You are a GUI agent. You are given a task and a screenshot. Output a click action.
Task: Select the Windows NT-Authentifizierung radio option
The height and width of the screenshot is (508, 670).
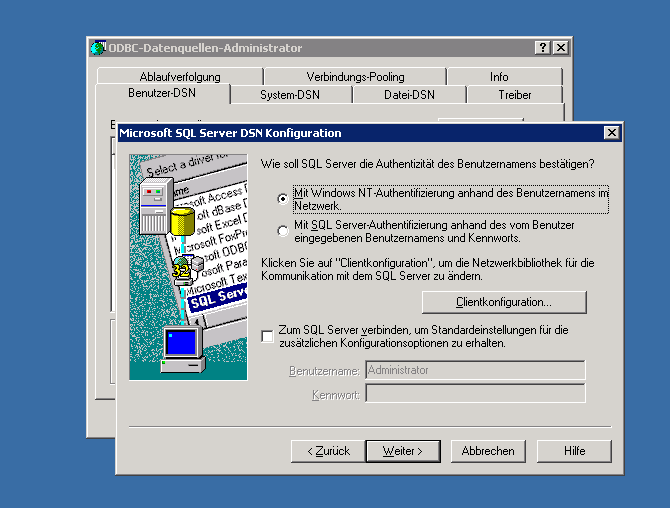click(x=283, y=199)
